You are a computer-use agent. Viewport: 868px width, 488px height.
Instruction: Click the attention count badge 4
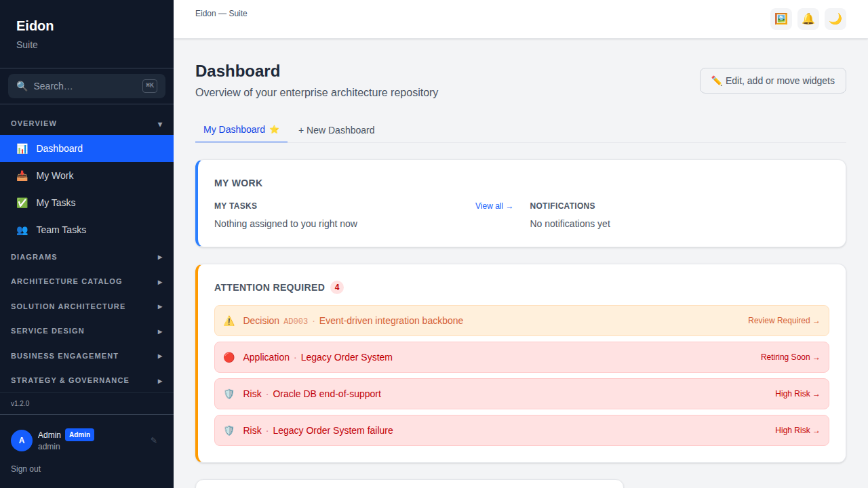click(337, 287)
